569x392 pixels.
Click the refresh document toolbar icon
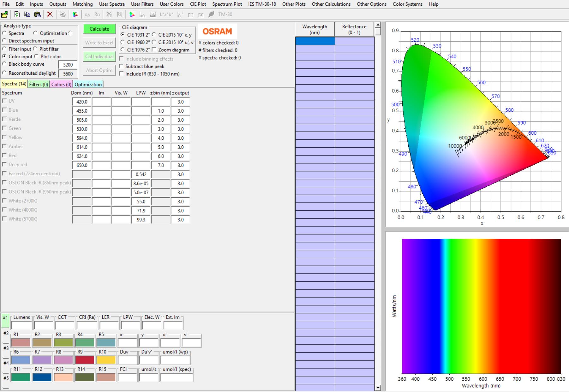click(x=17, y=15)
